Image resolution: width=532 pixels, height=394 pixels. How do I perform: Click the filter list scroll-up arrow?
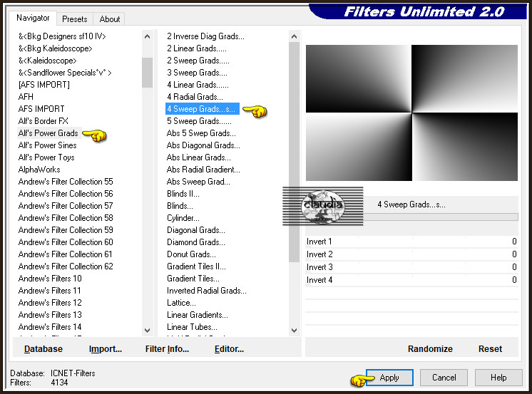[294, 36]
